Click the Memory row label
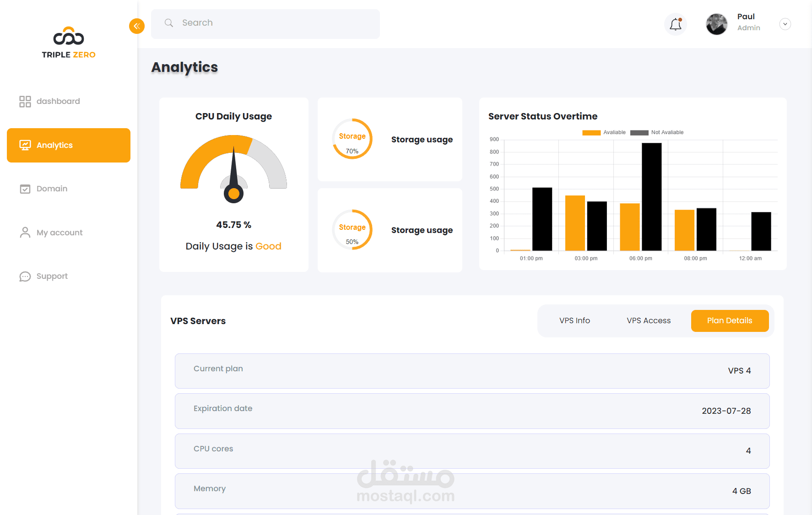This screenshot has height=515, width=812. coord(210,488)
